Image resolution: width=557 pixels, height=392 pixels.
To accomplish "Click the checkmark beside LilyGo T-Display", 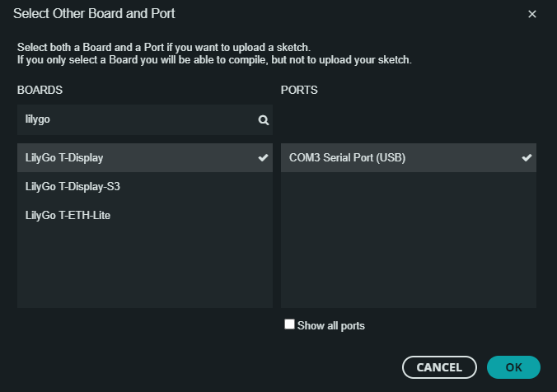I will tap(263, 157).
